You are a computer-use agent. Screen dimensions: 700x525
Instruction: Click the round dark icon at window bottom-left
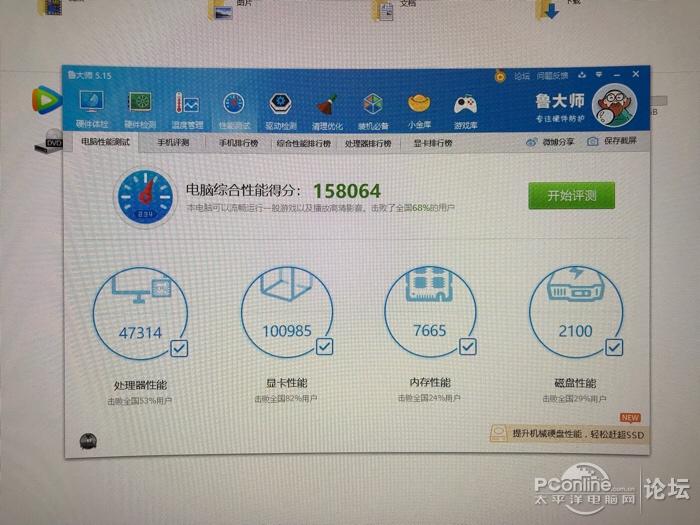tap(88, 442)
